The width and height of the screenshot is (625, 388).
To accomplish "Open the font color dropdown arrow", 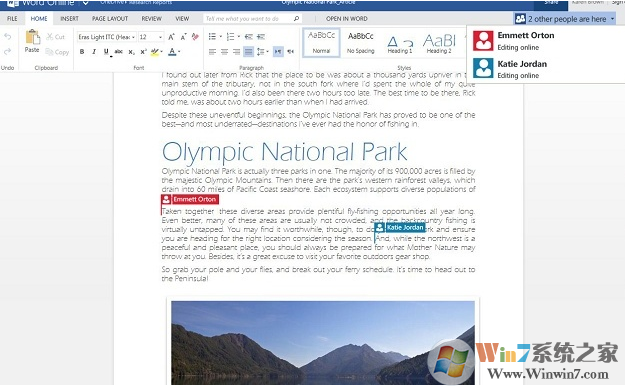I will click(179, 51).
